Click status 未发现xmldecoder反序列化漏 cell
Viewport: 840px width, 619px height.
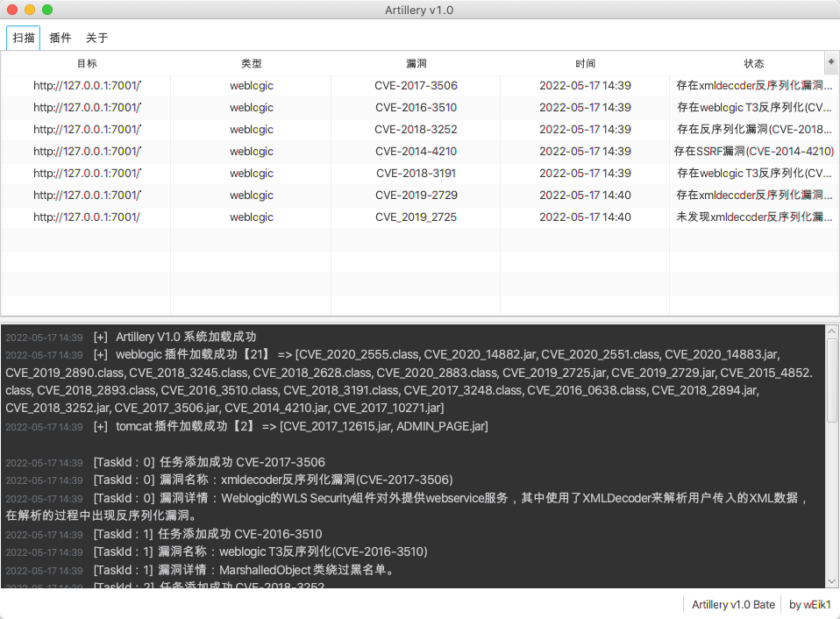tap(754, 217)
